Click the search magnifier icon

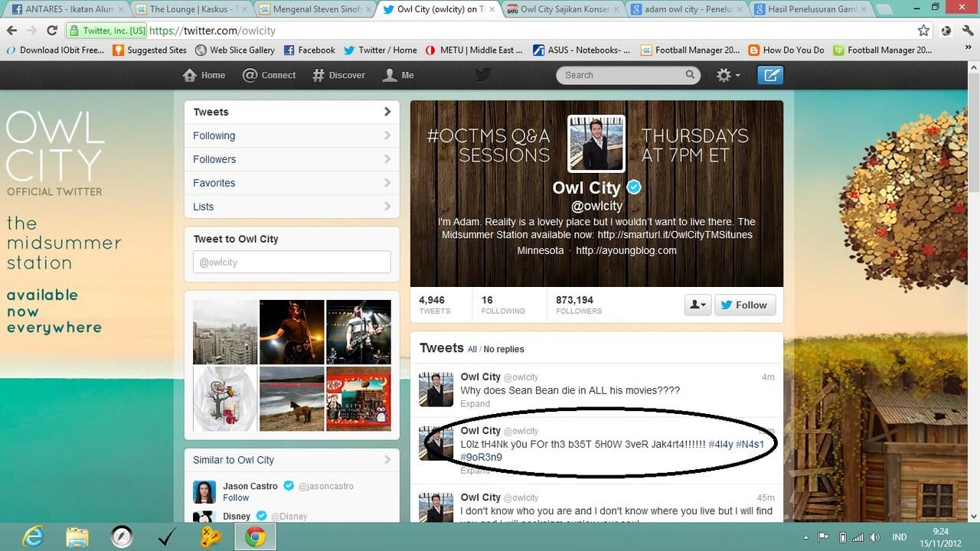click(x=690, y=75)
